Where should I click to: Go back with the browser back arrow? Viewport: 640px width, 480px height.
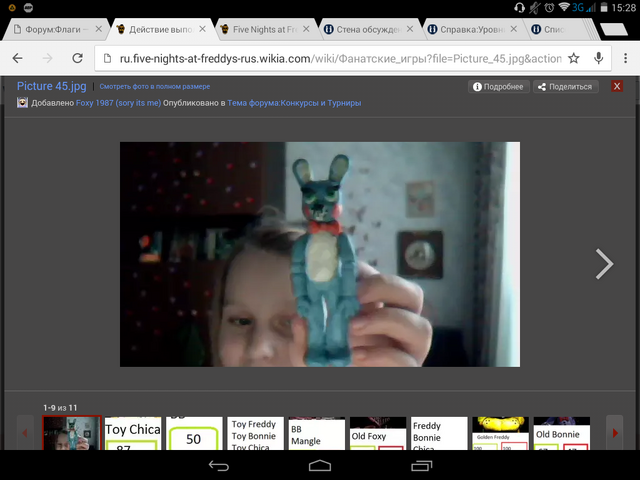coord(18,58)
